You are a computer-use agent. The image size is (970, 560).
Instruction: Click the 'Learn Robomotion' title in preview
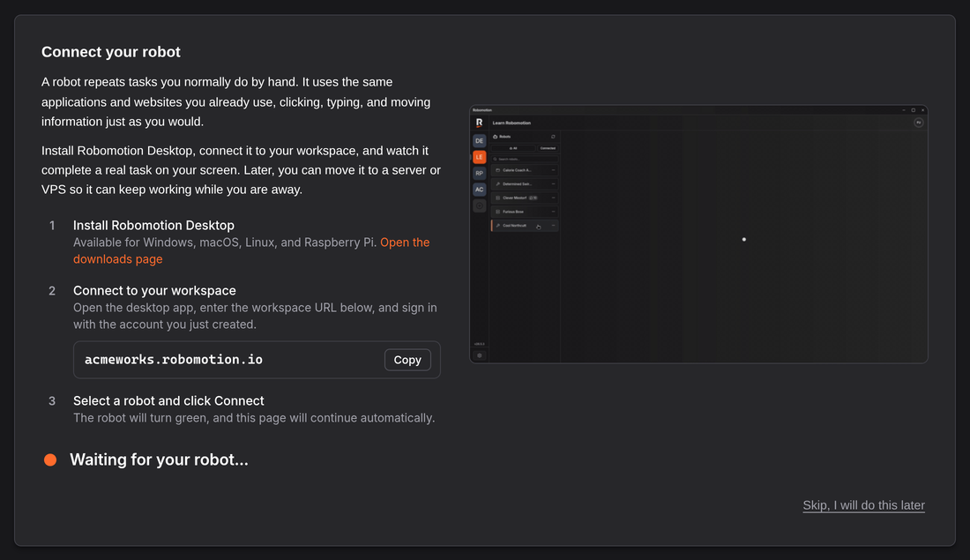pyautogui.click(x=511, y=123)
